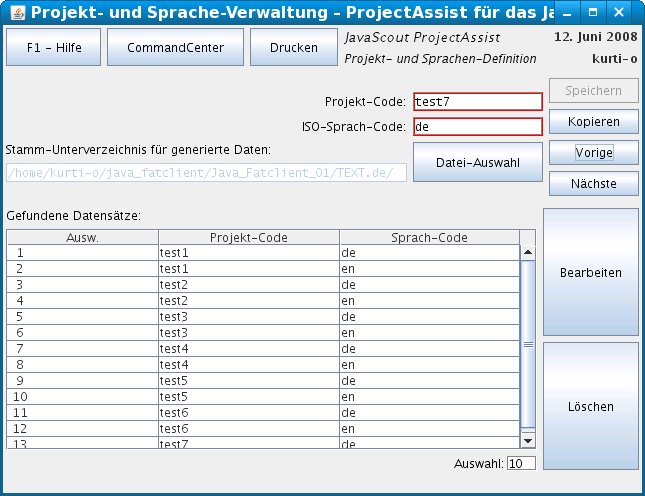The height and width of the screenshot is (496, 645).
Task: Focus the ISO-Sprach-Code input field
Action: 477,127
